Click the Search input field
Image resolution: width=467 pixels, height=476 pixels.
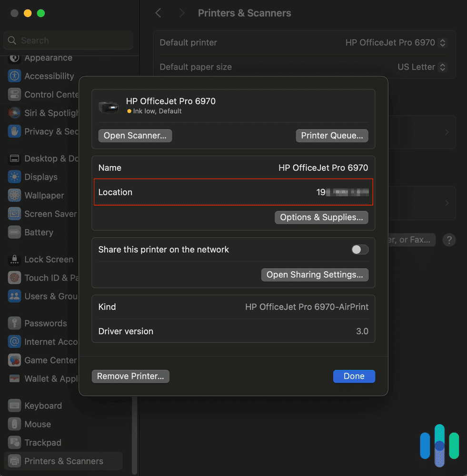(68, 40)
